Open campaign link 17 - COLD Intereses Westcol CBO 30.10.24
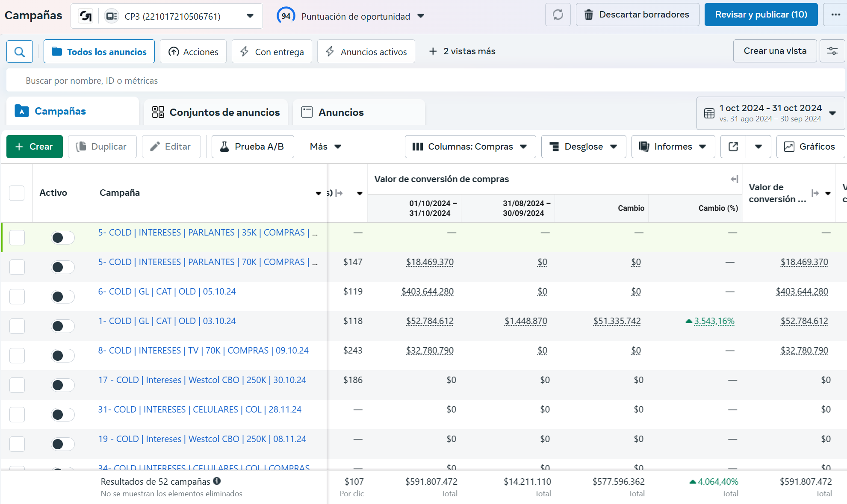Viewport: 847px width, 504px height. [202, 380]
